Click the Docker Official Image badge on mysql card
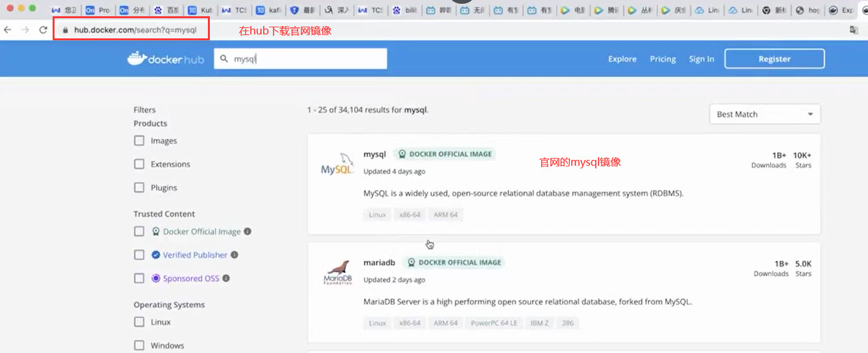The width and height of the screenshot is (868, 353). click(446, 154)
